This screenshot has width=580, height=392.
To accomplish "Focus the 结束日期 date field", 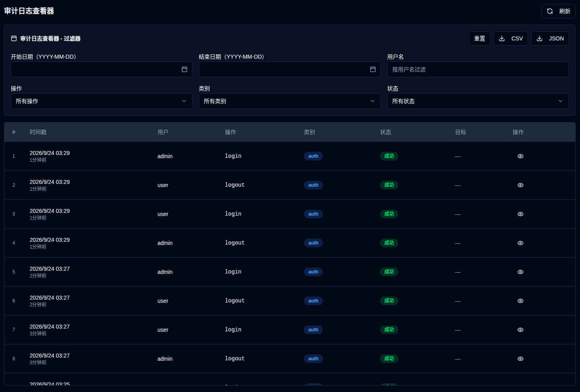I will (290, 69).
